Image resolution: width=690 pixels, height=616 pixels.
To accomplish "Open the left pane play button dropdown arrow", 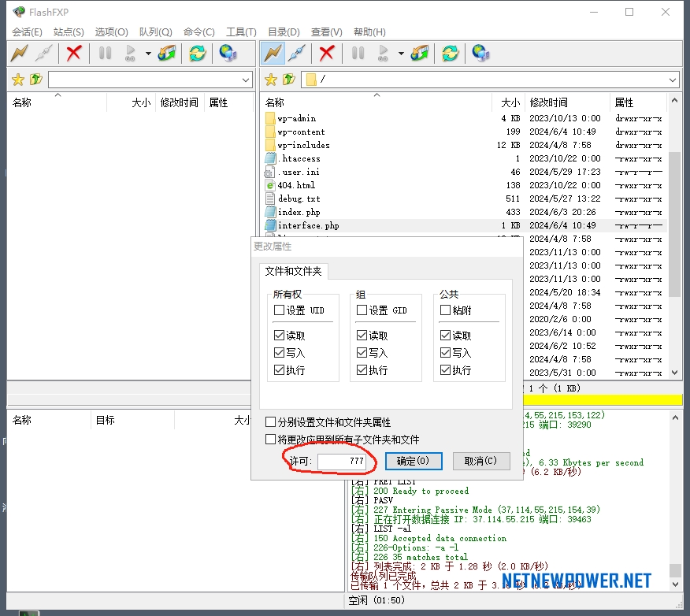I will coord(148,54).
